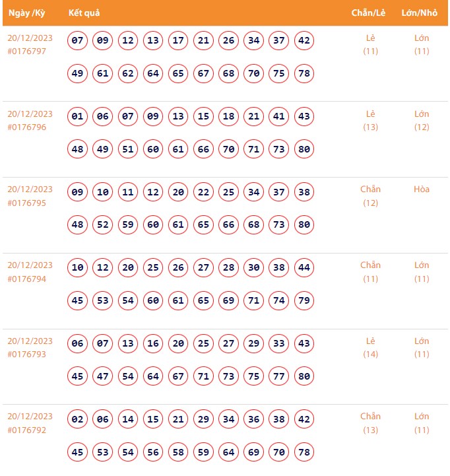Click ball 77 in draw #0176793

point(279,376)
